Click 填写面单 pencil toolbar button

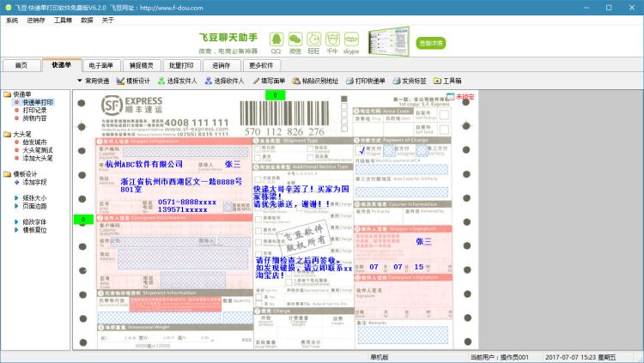(x=269, y=81)
